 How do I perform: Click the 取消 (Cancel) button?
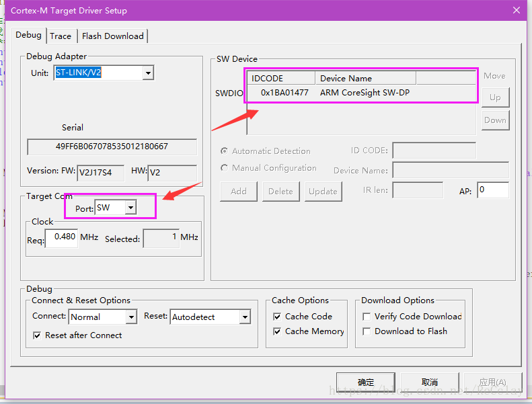point(430,382)
